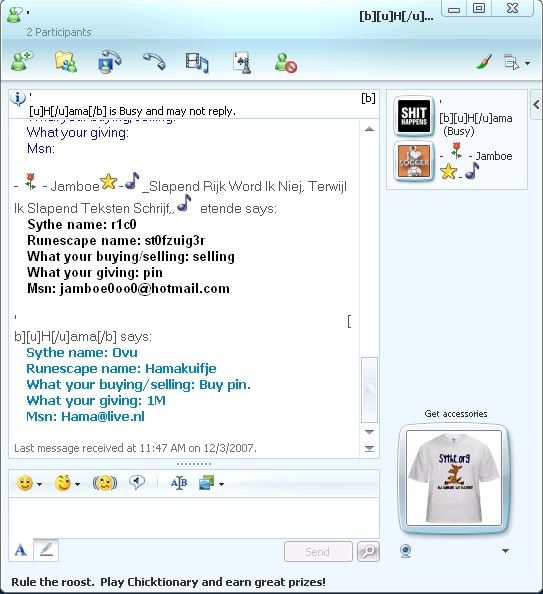Open the background picker icon
Image resolution: width=543 pixels, height=594 pixels.
[207, 483]
